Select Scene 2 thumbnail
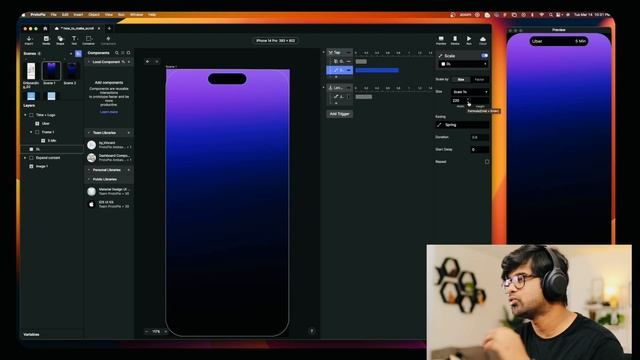Image resolution: width=640 pixels, height=360 pixels. coord(71,71)
